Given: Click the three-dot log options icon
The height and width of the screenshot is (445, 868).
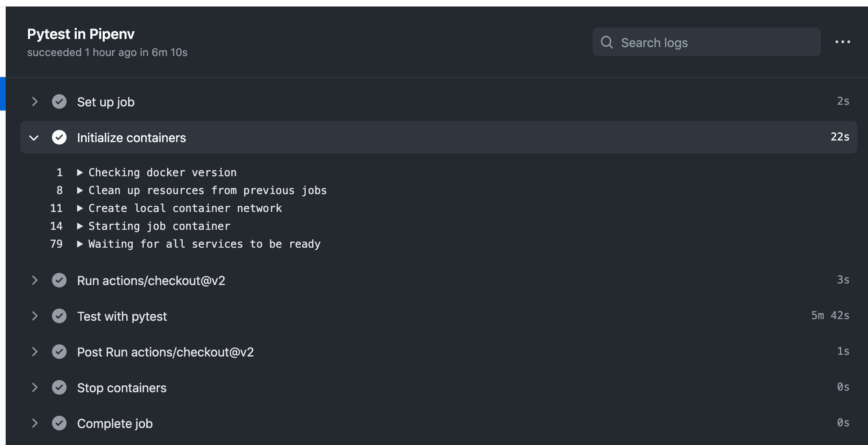Looking at the screenshot, I should click(842, 42).
